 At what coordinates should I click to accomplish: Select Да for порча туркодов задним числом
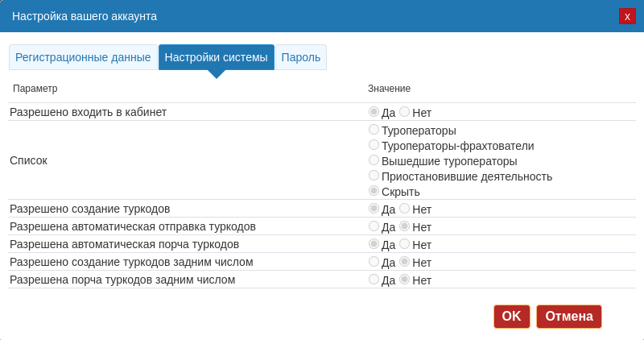(x=374, y=280)
